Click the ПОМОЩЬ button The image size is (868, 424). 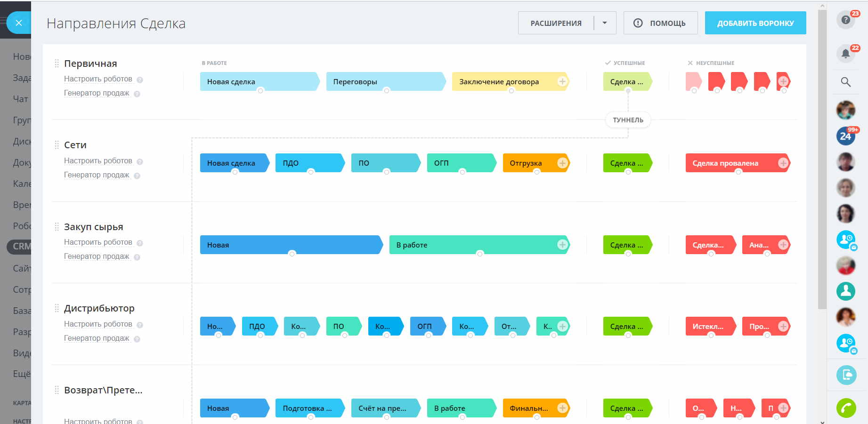[660, 23]
